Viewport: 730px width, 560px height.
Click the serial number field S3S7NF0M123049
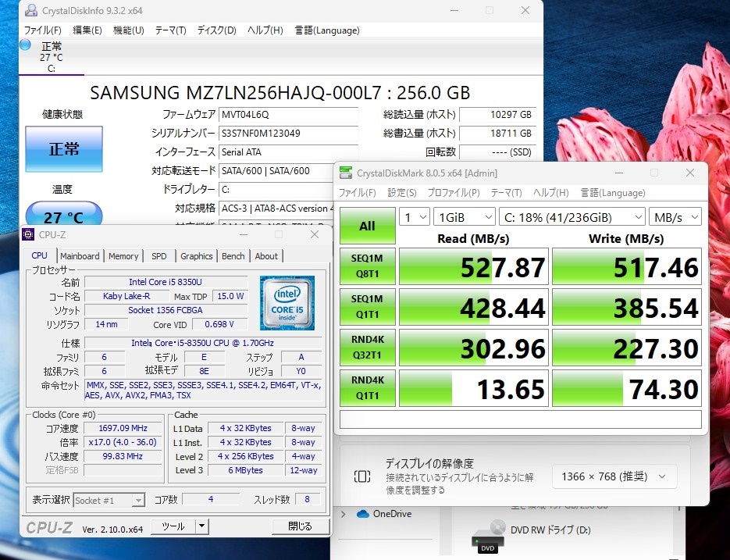288,134
